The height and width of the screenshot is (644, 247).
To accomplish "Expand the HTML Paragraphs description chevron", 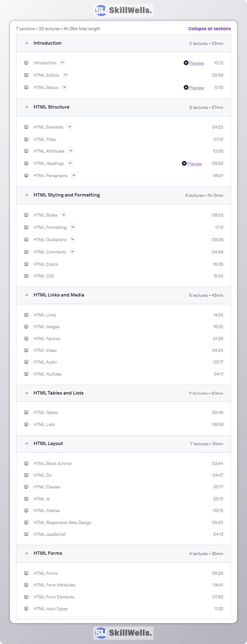I will tap(74, 175).
